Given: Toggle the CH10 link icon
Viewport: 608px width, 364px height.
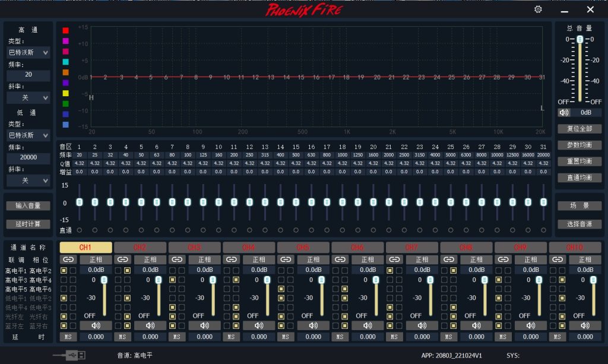Looking at the screenshot, I should 557,259.
